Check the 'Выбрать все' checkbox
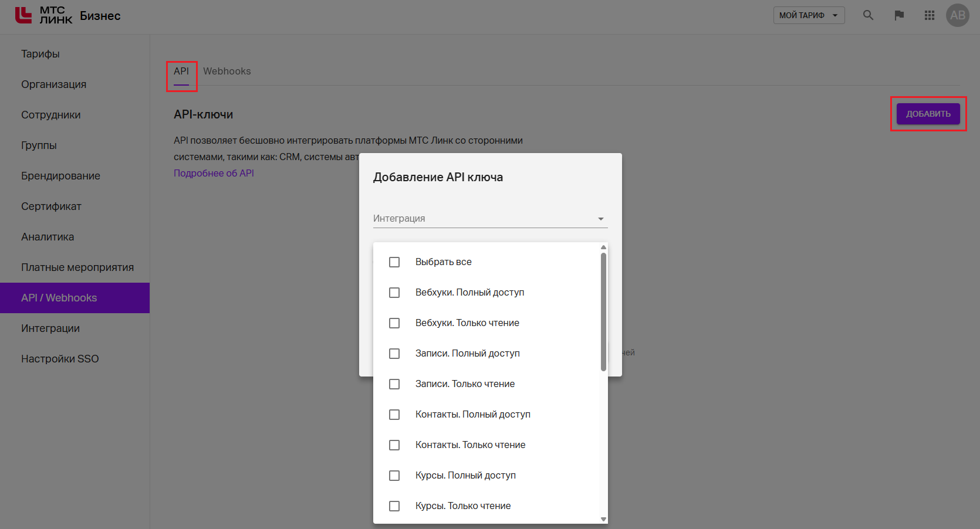Viewport: 980px width, 529px height. point(394,262)
